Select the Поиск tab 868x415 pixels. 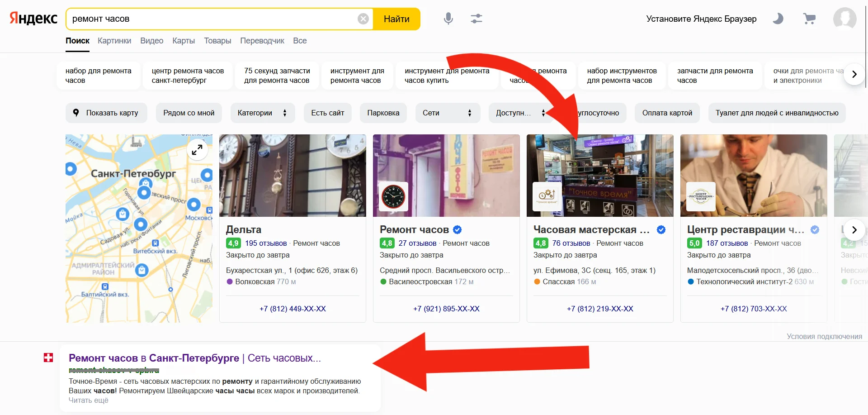(77, 41)
